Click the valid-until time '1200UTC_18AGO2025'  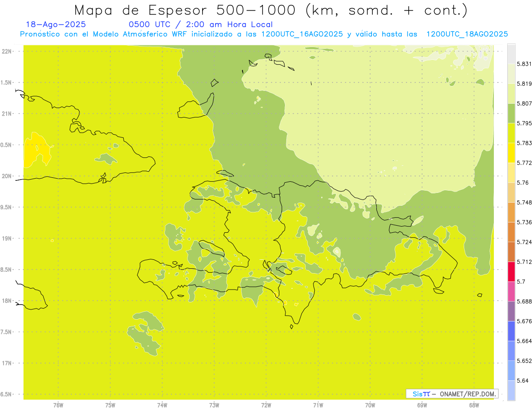click(x=467, y=34)
